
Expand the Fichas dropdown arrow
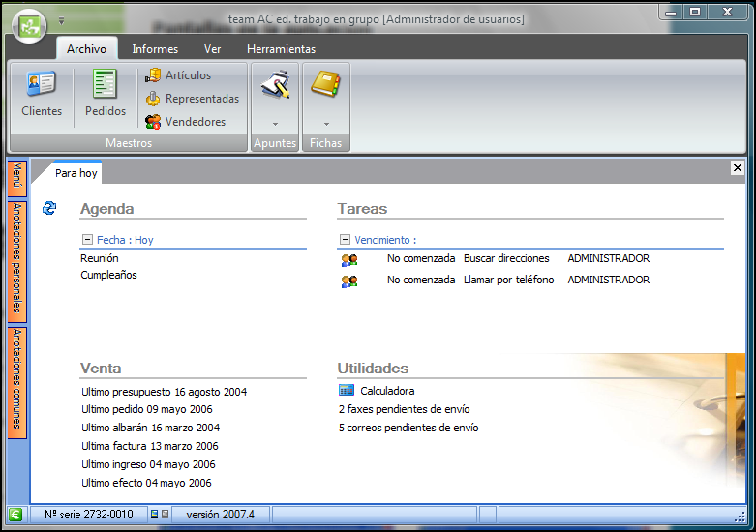coord(326,125)
